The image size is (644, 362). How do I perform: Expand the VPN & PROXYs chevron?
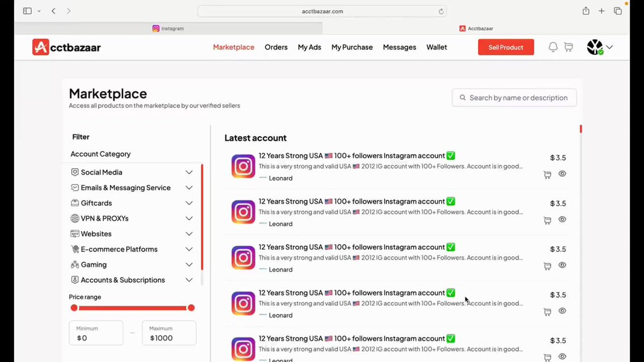[189, 218]
